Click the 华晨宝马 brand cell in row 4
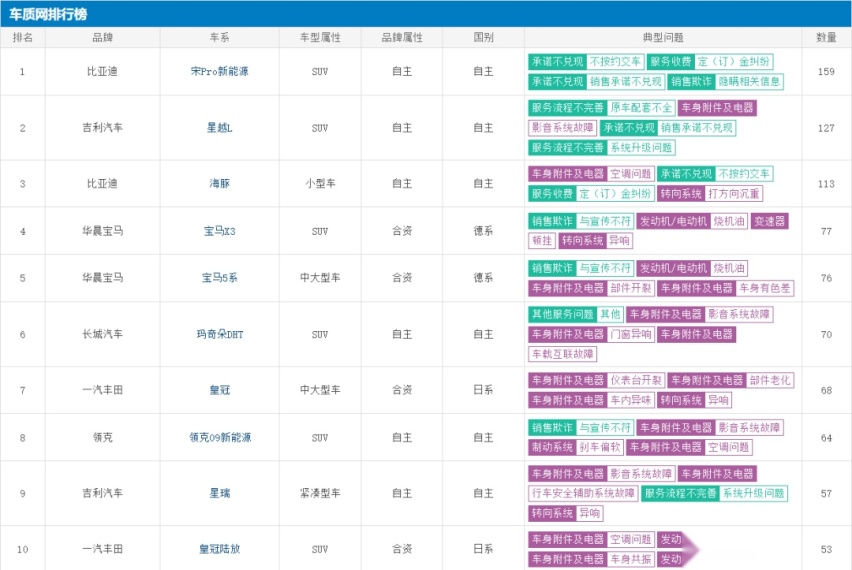The image size is (852, 570). point(102,231)
